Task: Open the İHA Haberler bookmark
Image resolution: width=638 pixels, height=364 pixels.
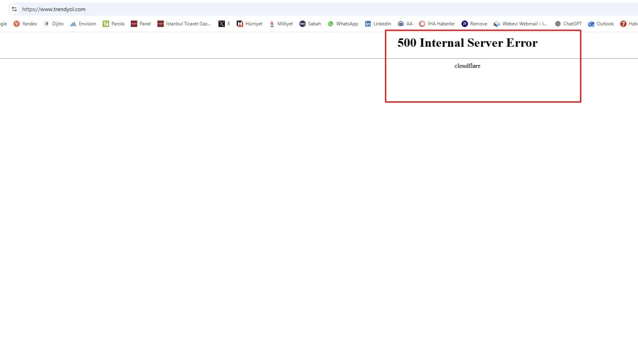Action: (x=437, y=24)
